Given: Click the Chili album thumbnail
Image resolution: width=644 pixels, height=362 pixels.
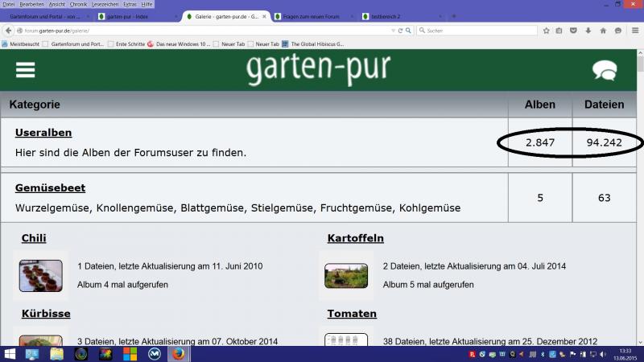Looking at the screenshot, I should 40,275.
